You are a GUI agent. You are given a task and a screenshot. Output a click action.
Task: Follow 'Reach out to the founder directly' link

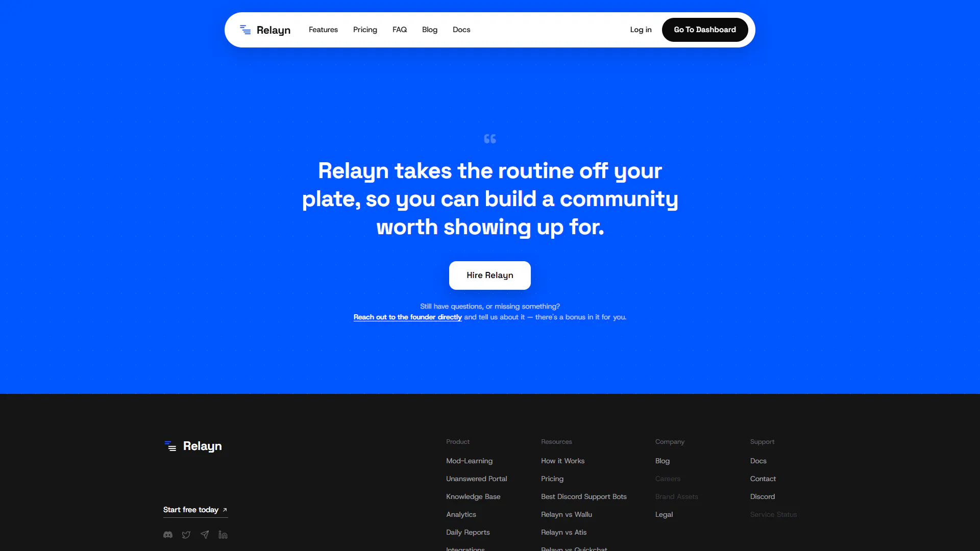[407, 317]
